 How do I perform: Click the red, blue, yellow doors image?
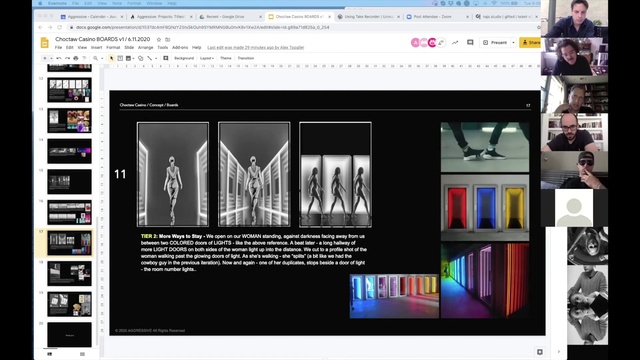point(485,208)
